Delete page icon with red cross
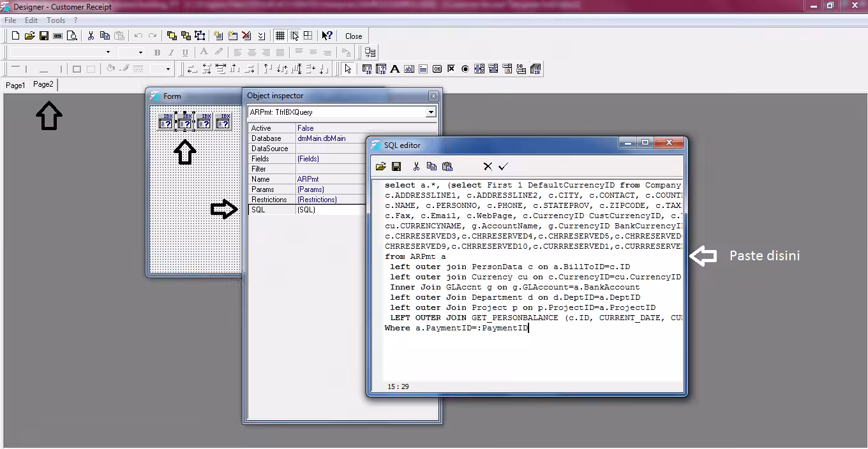 click(x=246, y=36)
